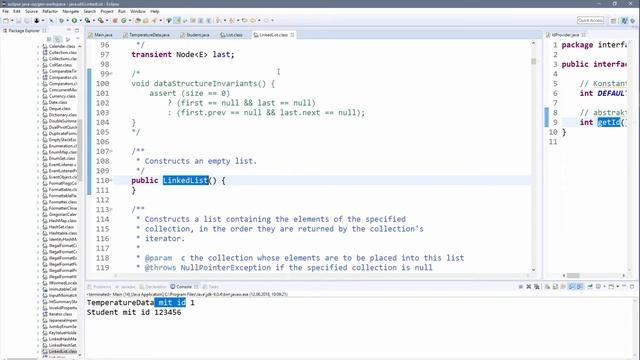Click Remove All Terminated Launches icon
This screenshot has width=640, height=360.
click(537, 287)
